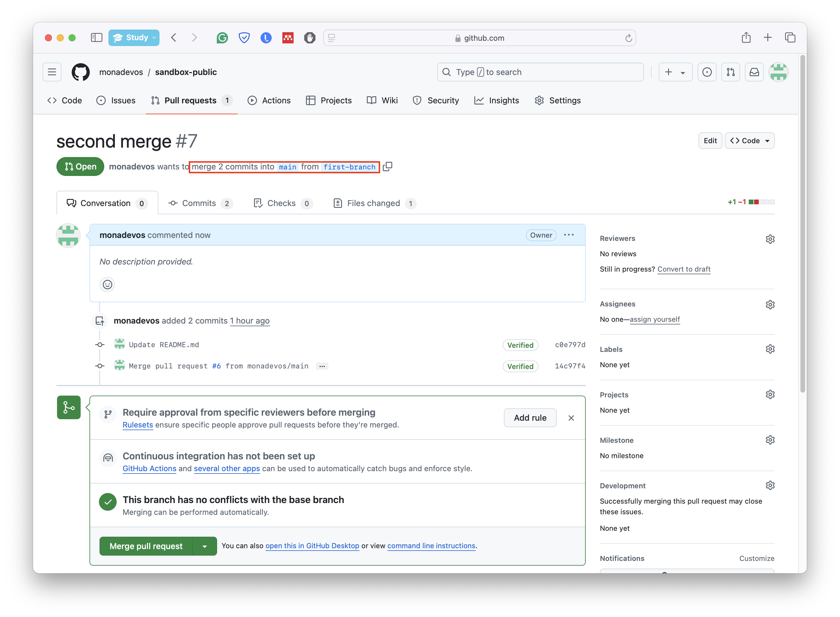Open the comment's three-dot options menu
This screenshot has height=617, width=840.
pos(569,235)
